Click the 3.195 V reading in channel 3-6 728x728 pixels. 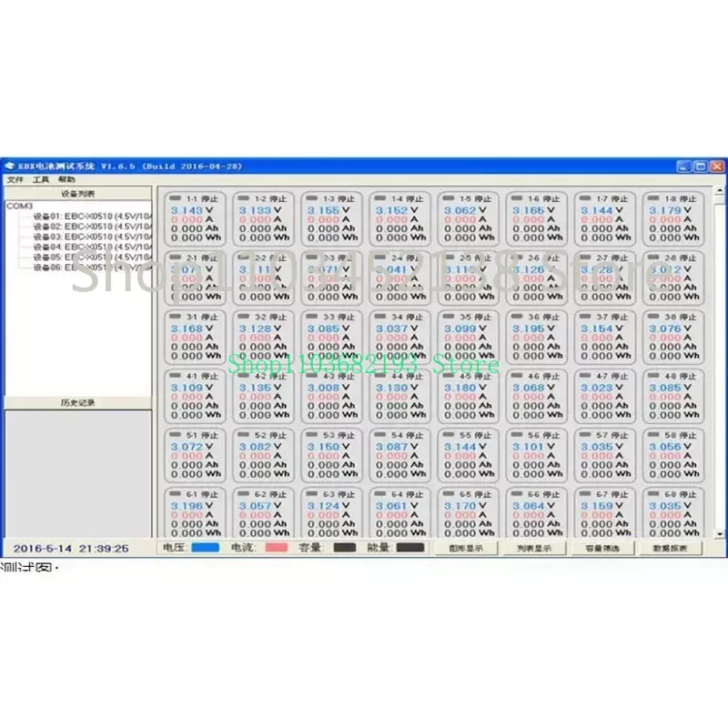(x=533, y=329)
